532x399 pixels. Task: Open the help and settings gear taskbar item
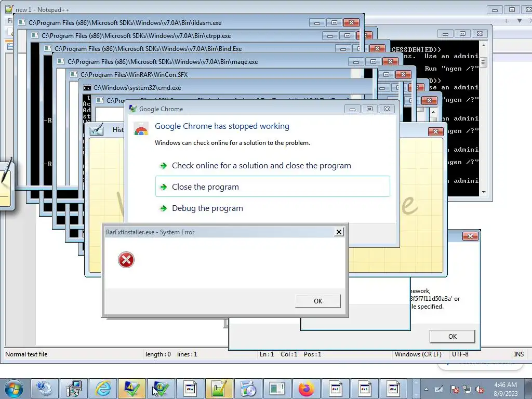click(x=45, y=389)
